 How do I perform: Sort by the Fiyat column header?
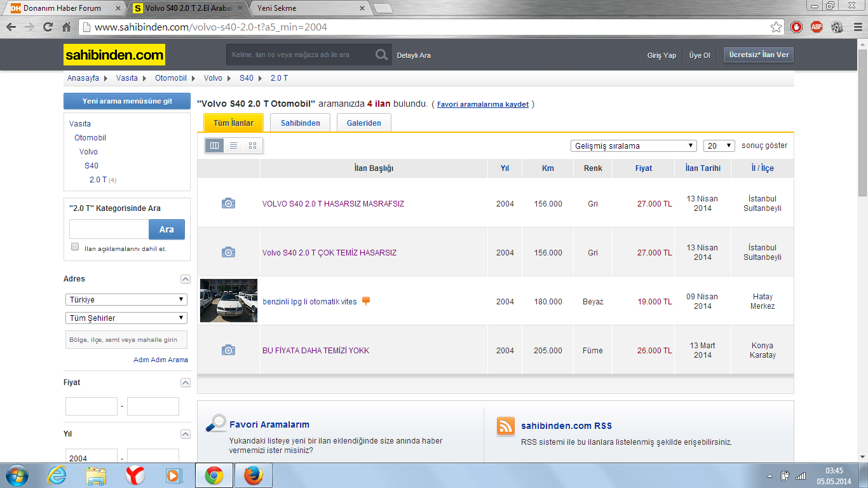(644, 168)
